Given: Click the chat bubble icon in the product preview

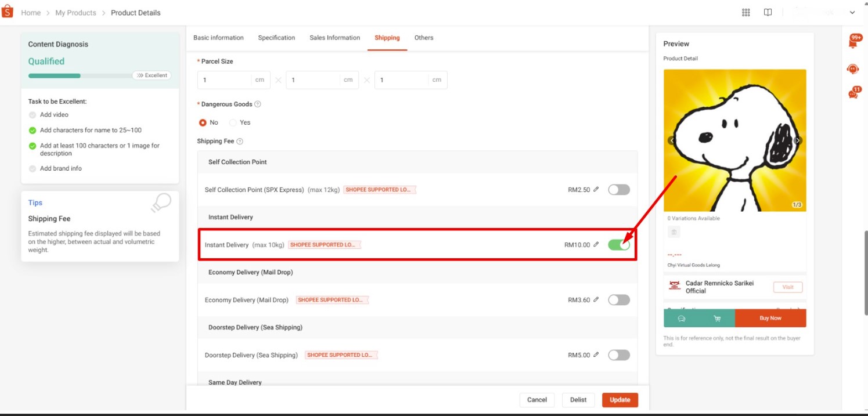Looking at the screenshot, I should tap(682, 317).
